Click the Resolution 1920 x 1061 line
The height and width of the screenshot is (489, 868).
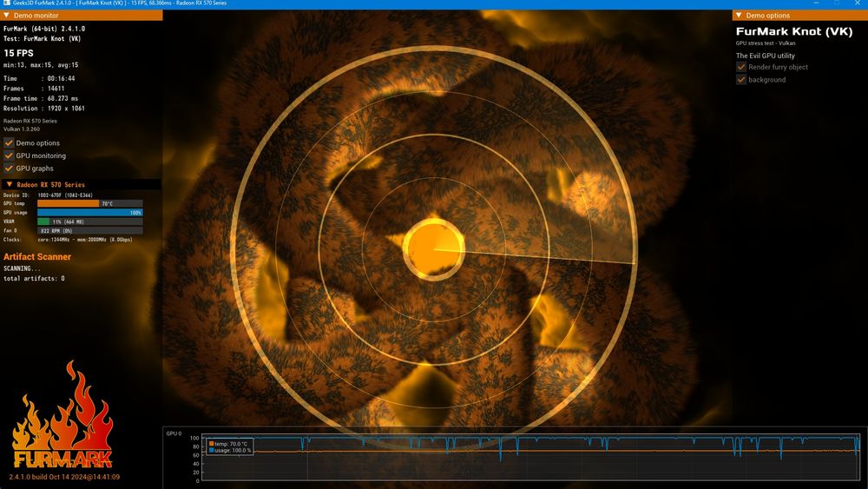click(44, 109)
